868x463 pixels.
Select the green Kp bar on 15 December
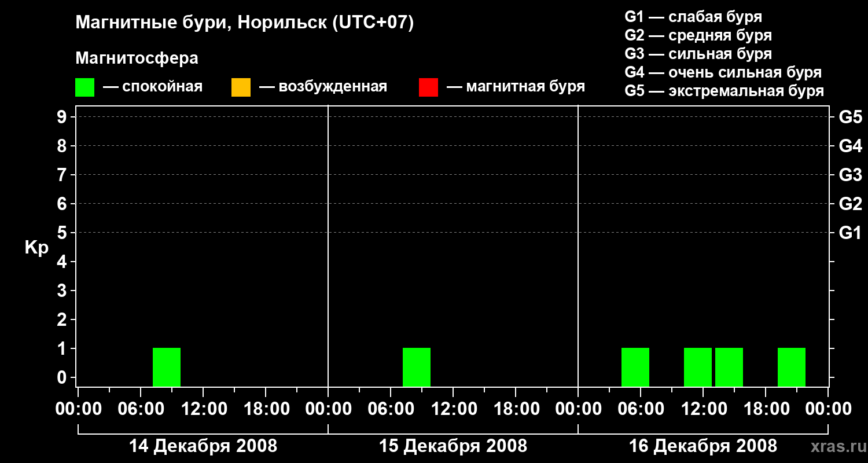(417, 367)
